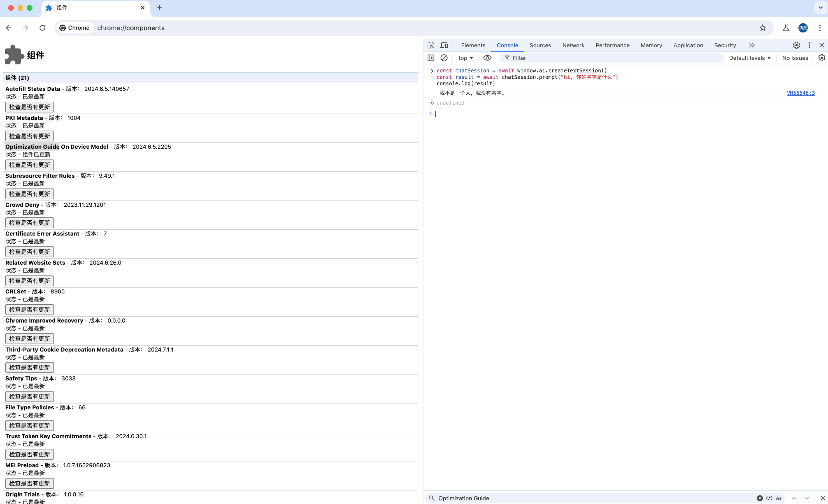Click the address bar URL
Screen dimensions: 828x504
(131, 28)
